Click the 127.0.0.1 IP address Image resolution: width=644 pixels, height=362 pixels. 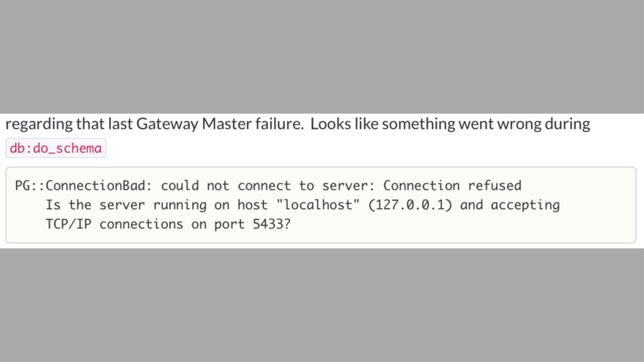[x=411, y=205]
